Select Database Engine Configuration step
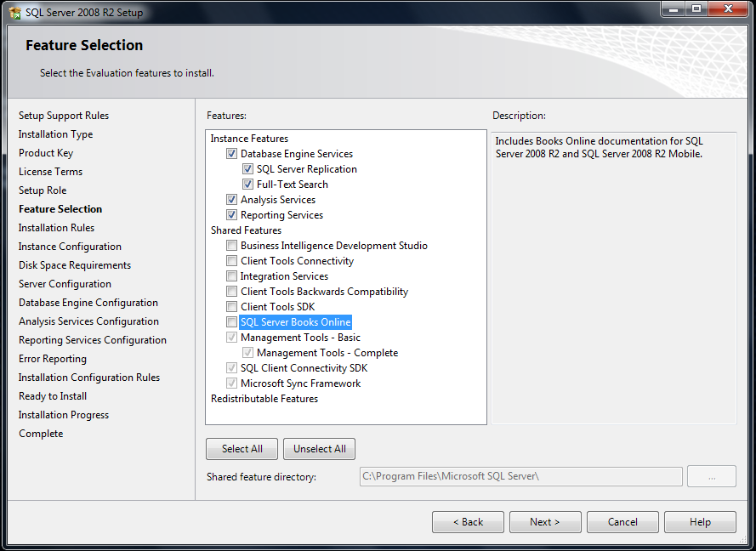This screenshot has height=551, width=756. pos(88,303)
